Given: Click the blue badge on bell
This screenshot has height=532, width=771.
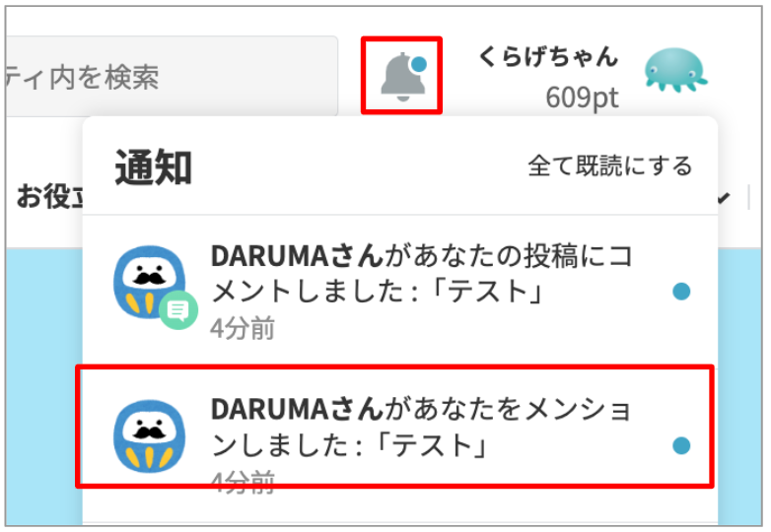Looking at the screenshot, I should tap(419, 64).
